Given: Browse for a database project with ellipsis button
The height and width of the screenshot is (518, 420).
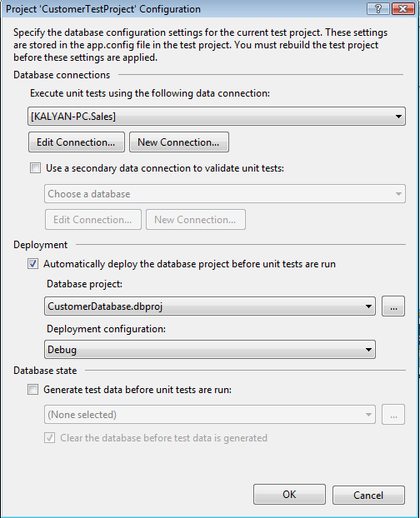Looking at the screenshot, I should pyautogui.click(x=393, y=306).
